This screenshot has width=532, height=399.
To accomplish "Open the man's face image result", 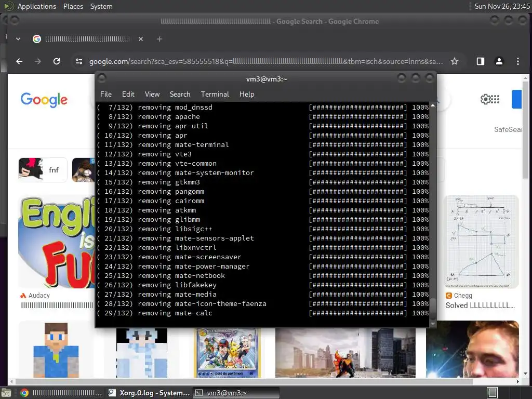I will [x=472, y=349].
